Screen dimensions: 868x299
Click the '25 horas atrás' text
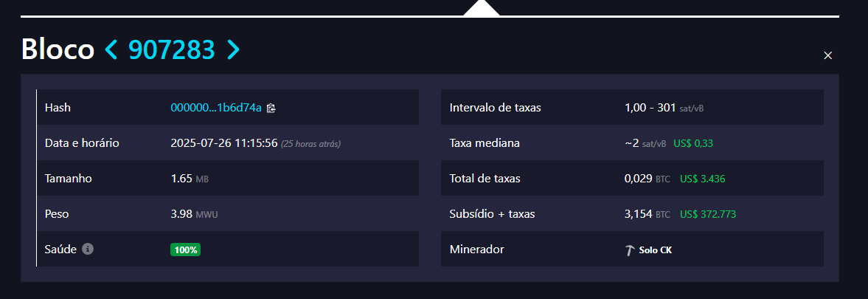(x=310, y=144)
